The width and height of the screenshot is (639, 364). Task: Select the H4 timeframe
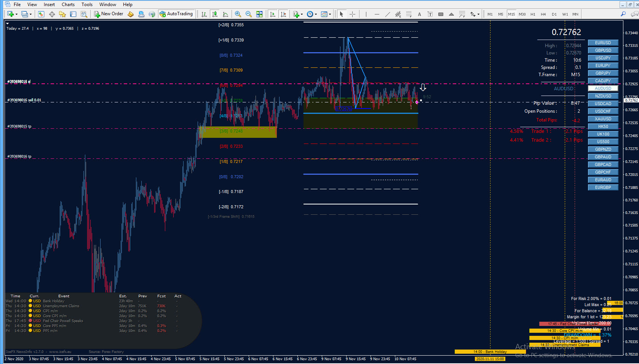coord(543,14)
